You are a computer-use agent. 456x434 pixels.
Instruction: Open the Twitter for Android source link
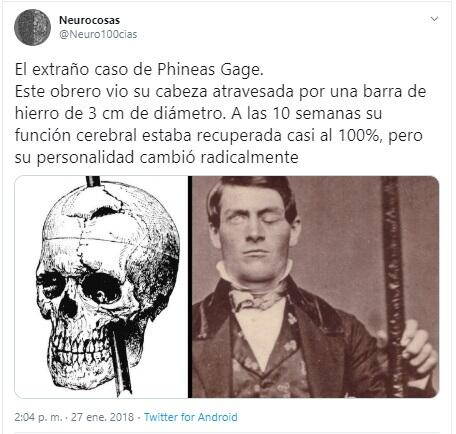191,417
